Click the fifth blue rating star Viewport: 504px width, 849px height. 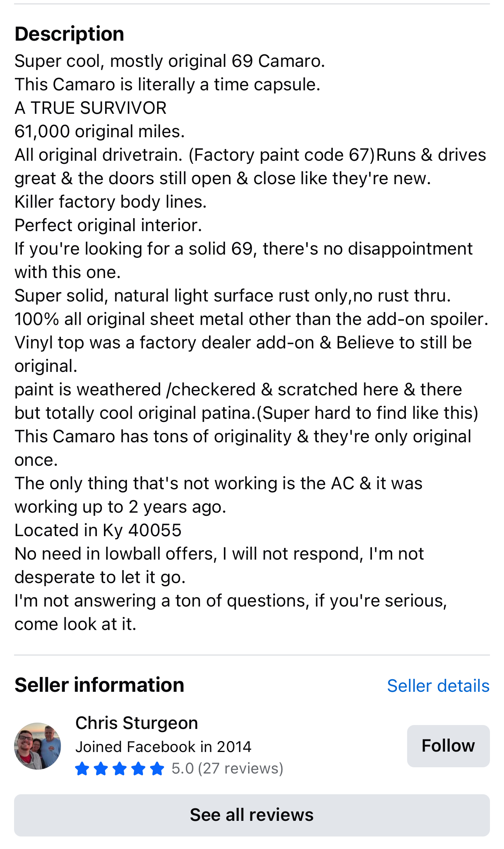point(157,768)
